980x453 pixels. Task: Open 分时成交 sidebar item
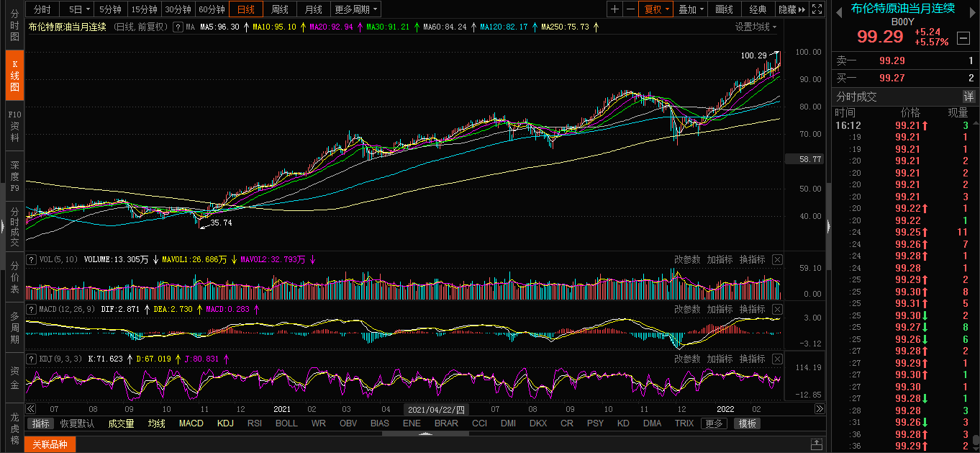point(14,226)
